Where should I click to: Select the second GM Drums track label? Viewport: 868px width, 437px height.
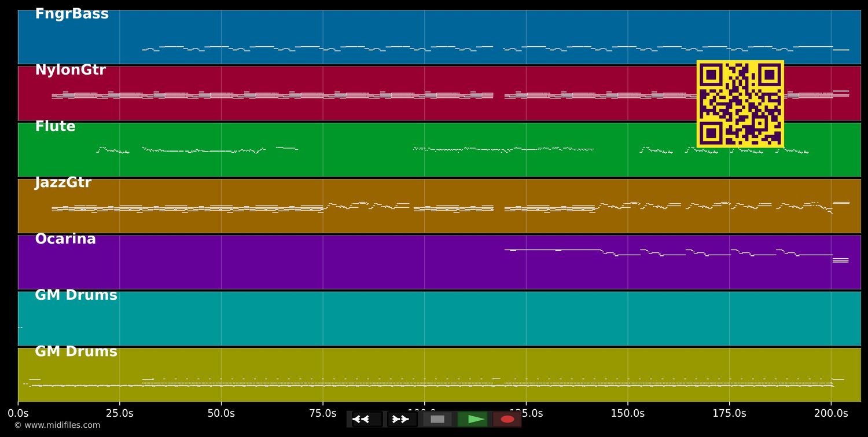75,351
